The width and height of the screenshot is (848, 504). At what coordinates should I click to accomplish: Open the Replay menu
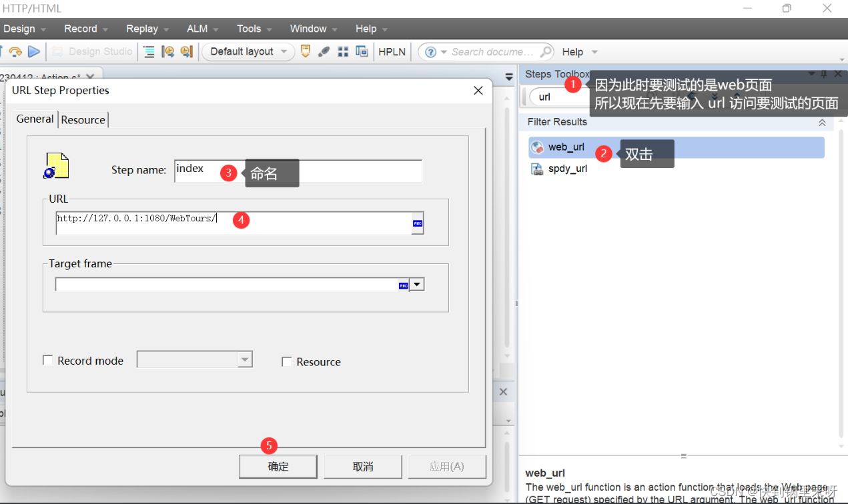148,29
